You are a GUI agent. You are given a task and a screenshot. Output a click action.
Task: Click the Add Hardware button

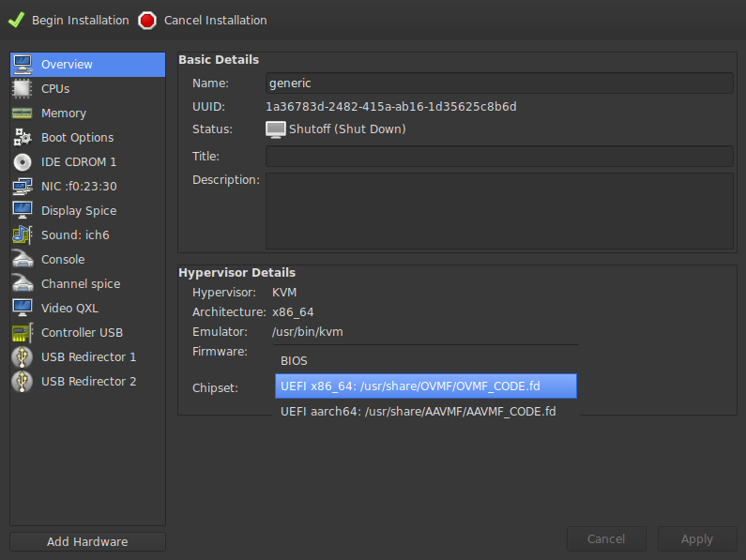[x=87, y=541]
